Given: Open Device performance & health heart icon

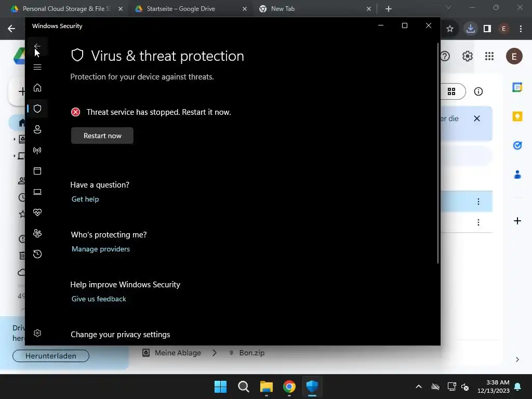Looking at the screenshot, I should (37, 212).
